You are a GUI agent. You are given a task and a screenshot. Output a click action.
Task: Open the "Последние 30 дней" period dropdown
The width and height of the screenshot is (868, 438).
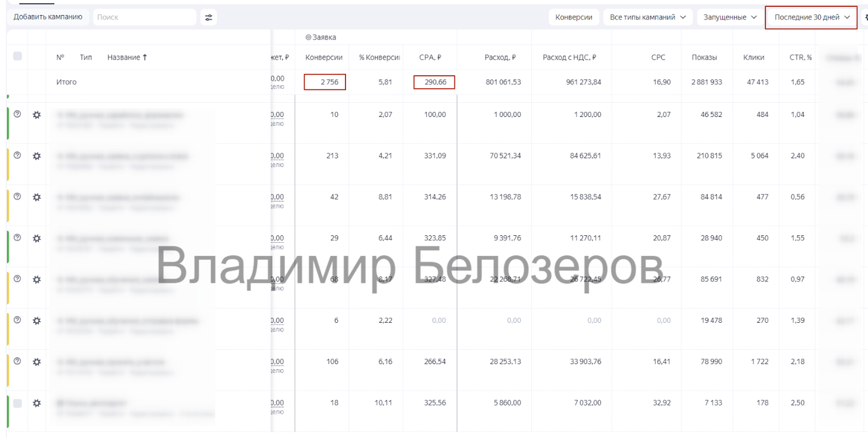pos(811,18)
